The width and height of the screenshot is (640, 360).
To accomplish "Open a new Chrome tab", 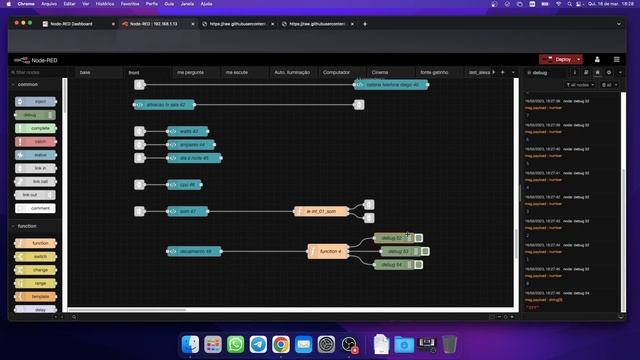I will pyautogui.click(x=365, y=24).
